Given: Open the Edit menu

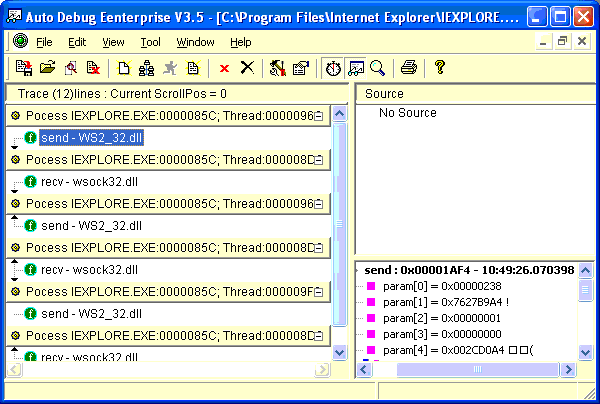Looking at the screenshot, I should click(77, 42).
